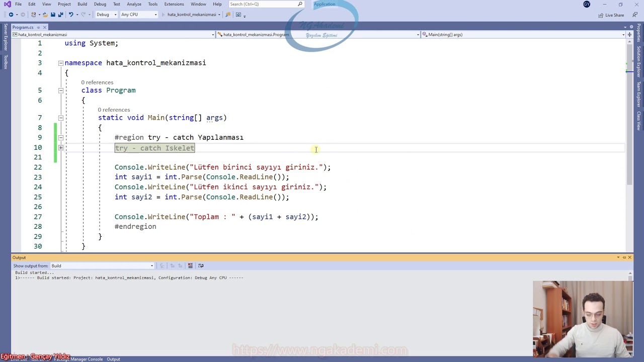This screenshot has width=644, height=362.
Task: Toggle auto-hide pin of the Output panel
Action: click(624, 257)
